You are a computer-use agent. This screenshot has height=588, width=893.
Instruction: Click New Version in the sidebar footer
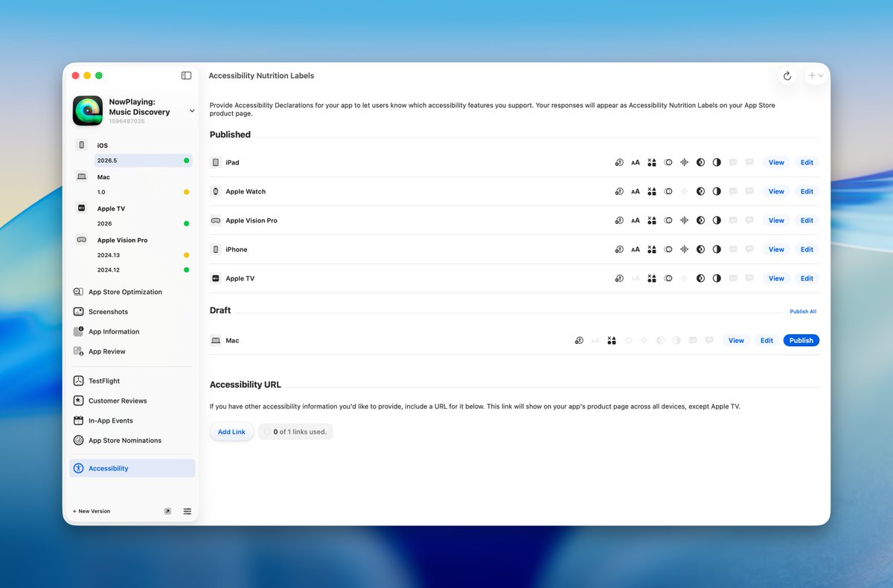[x=92, y=511]
